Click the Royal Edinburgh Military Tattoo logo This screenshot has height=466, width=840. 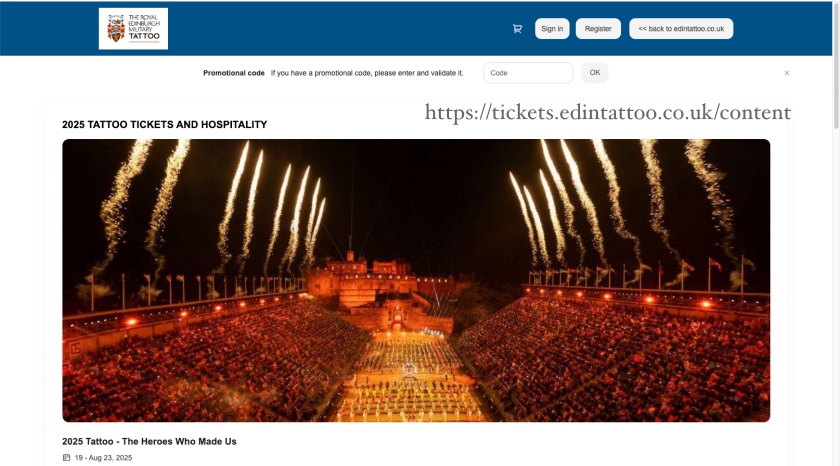(133, 28)
